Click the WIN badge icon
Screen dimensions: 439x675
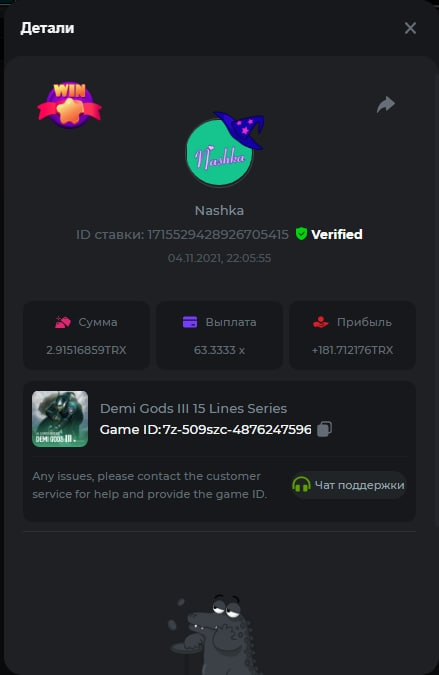pyautogui.click(x=70, y=105)
